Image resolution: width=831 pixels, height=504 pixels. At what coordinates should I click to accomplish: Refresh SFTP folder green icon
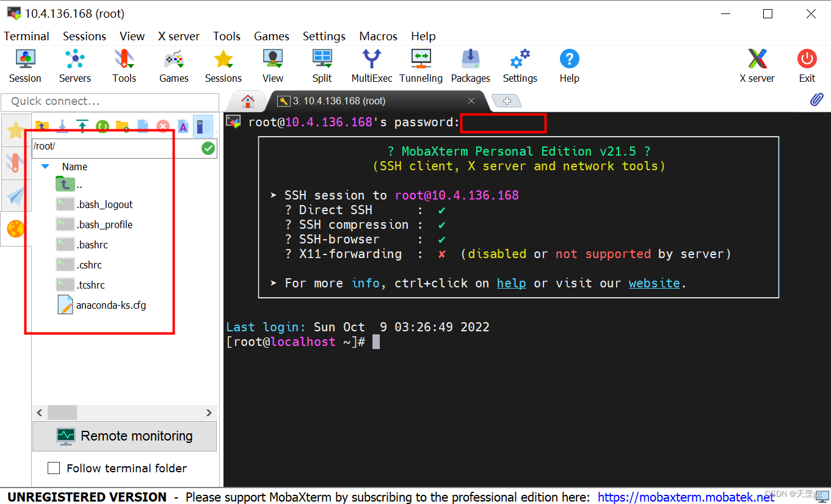103,126
